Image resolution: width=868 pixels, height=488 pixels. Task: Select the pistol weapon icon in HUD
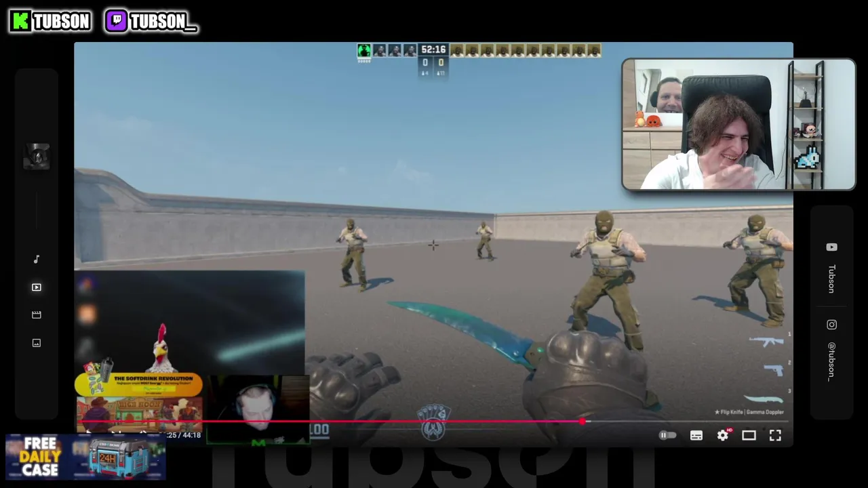pyautogui.click(x=774, y=370)
